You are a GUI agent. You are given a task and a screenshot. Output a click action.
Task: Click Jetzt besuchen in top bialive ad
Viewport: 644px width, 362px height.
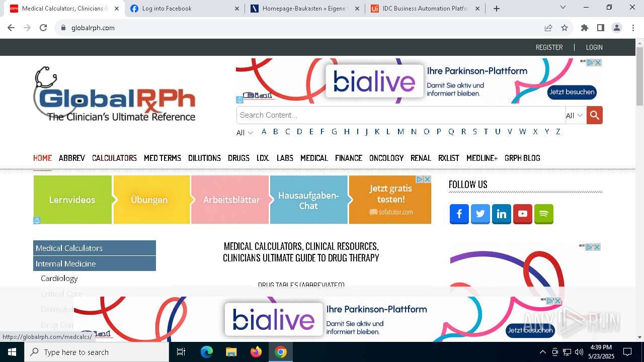(572, 92)
